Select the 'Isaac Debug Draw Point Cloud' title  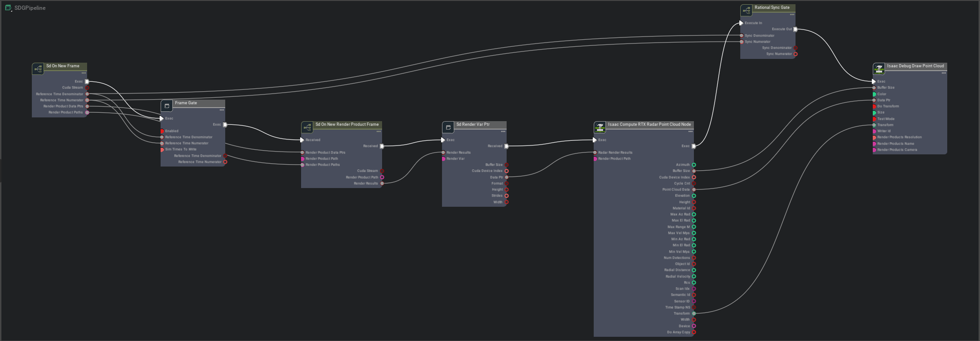915,66
